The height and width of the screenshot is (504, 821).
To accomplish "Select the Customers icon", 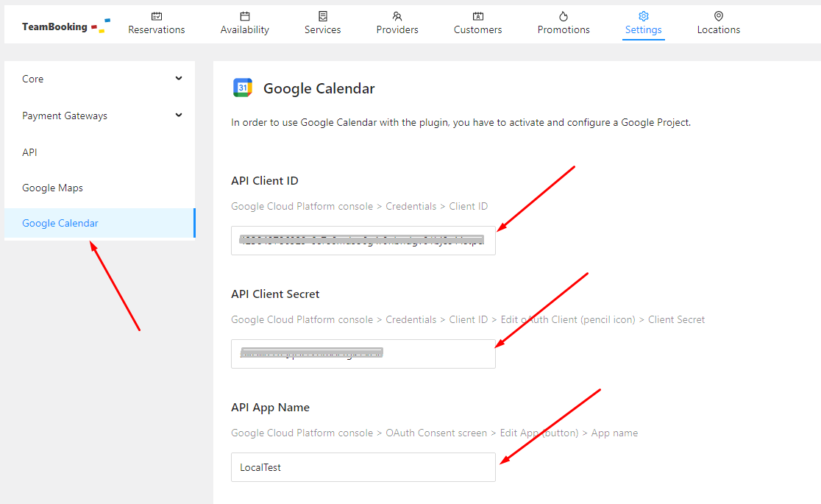I will (477, 15).
